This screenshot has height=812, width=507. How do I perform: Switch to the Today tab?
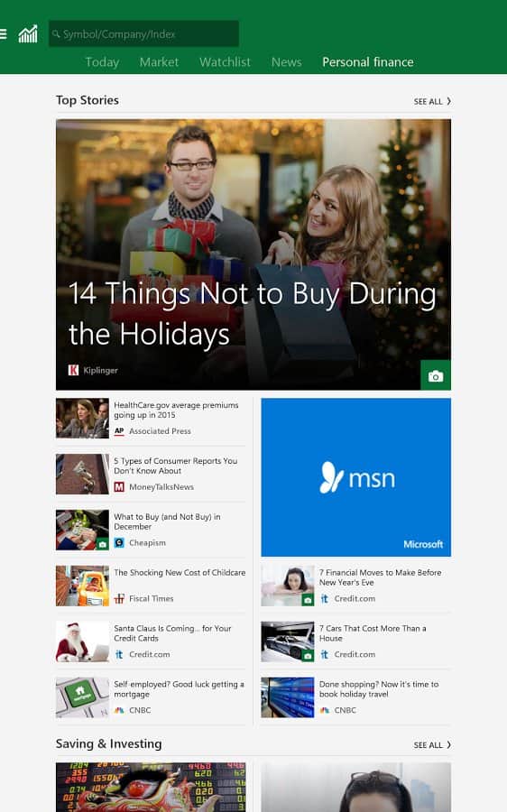point(102,62)
